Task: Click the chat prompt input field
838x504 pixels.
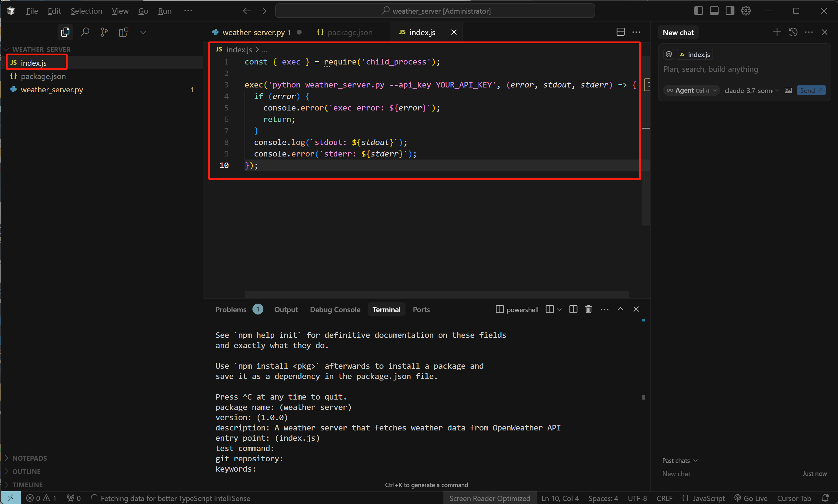Action: pyautogui.click(x=744, y=69)
